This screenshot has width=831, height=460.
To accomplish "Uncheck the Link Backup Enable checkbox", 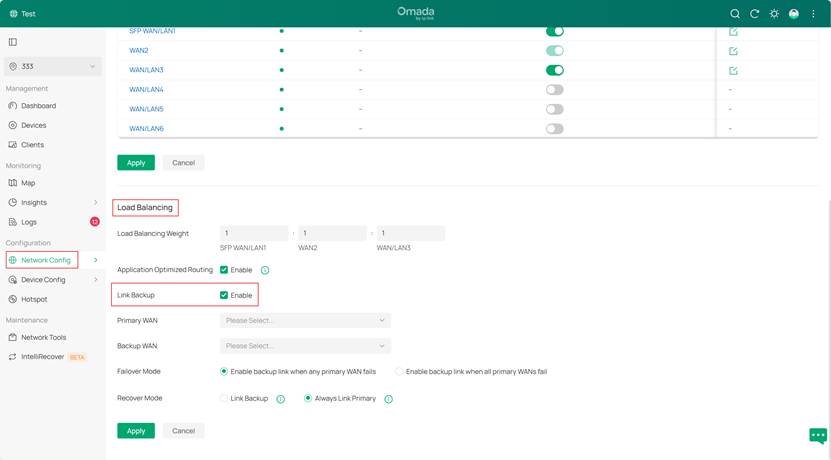I will pos(224,295).
